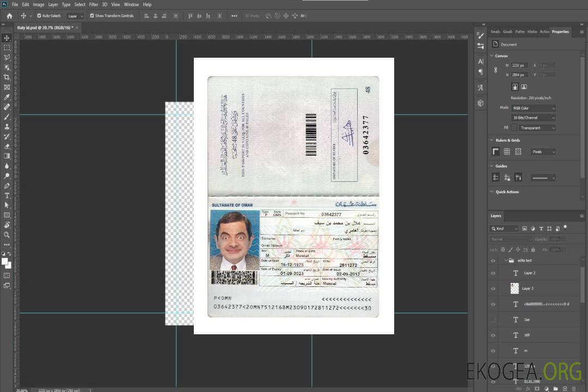Viewport: 588px width, 392px height.
Task: Select the Rectangular Marquee tool
Action: pyautogui.click(x=7, y=48)
